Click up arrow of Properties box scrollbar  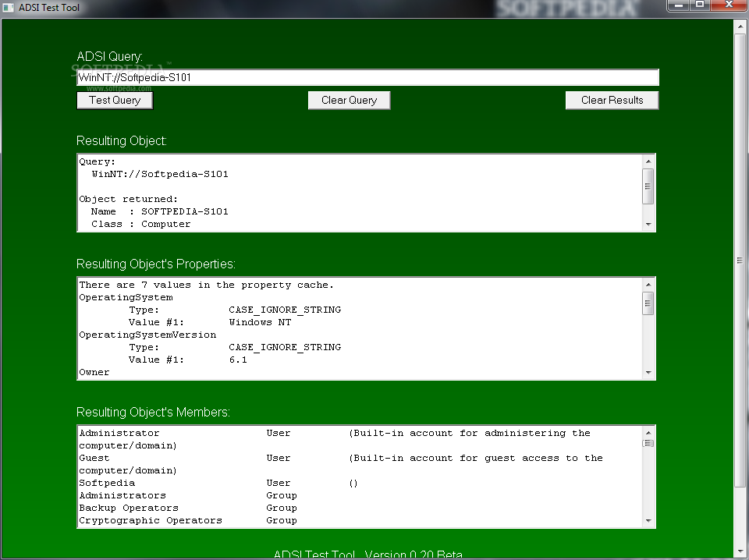648,285
